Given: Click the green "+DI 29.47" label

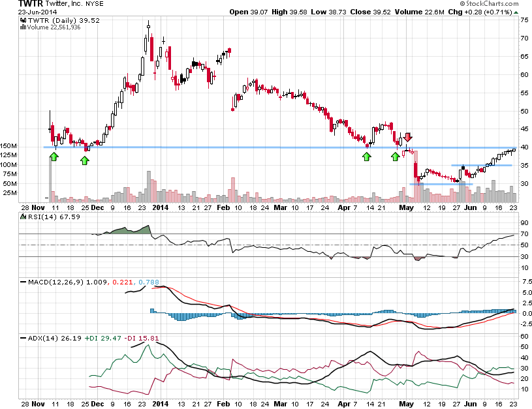Looking at the screenshot, I should (x=102, y=338).
